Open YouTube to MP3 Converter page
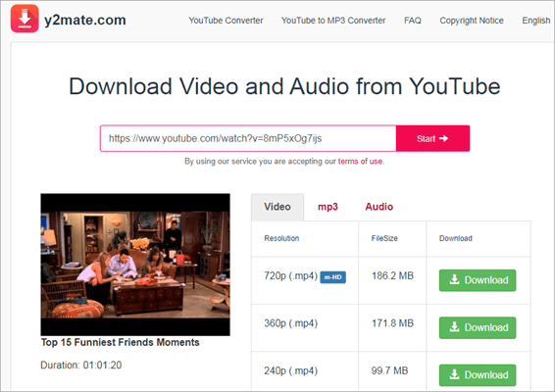The height and width of the screenshot is (392, 555). pyautogui.click(x=333, y=21)
